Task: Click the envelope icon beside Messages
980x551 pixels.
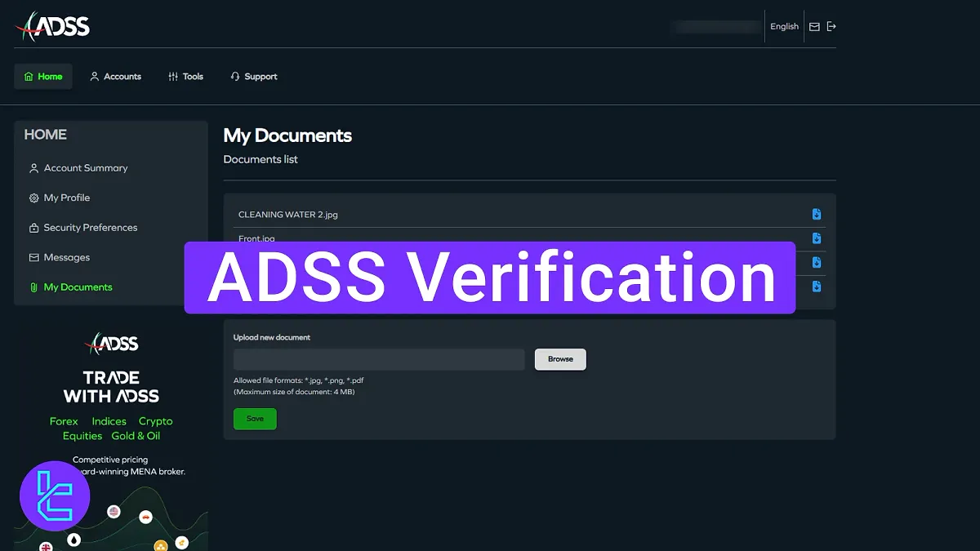Action: [x=33, y=257]
